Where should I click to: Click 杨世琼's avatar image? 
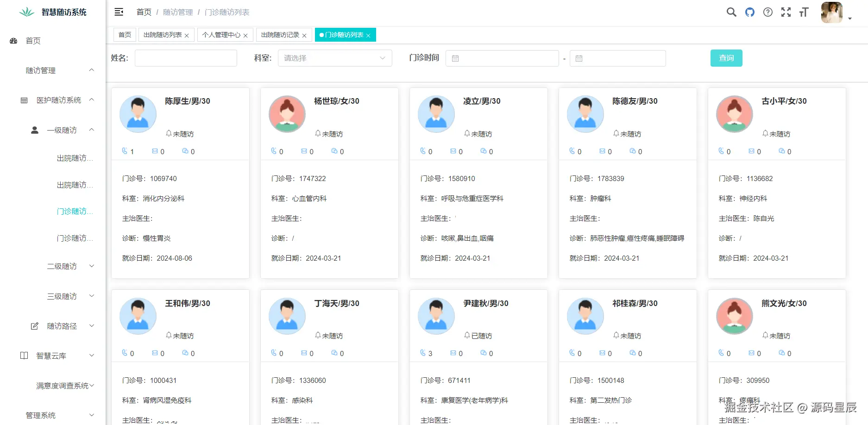coord(287,114)
